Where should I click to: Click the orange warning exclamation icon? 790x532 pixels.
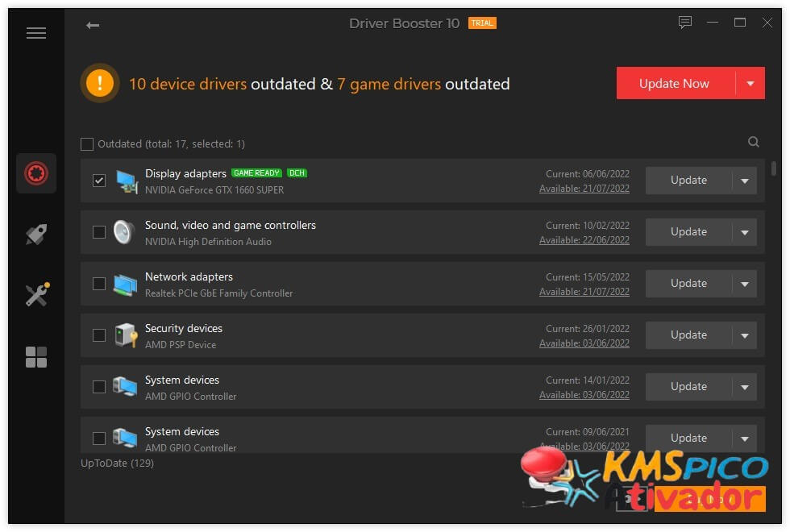[x=100, y=82]
